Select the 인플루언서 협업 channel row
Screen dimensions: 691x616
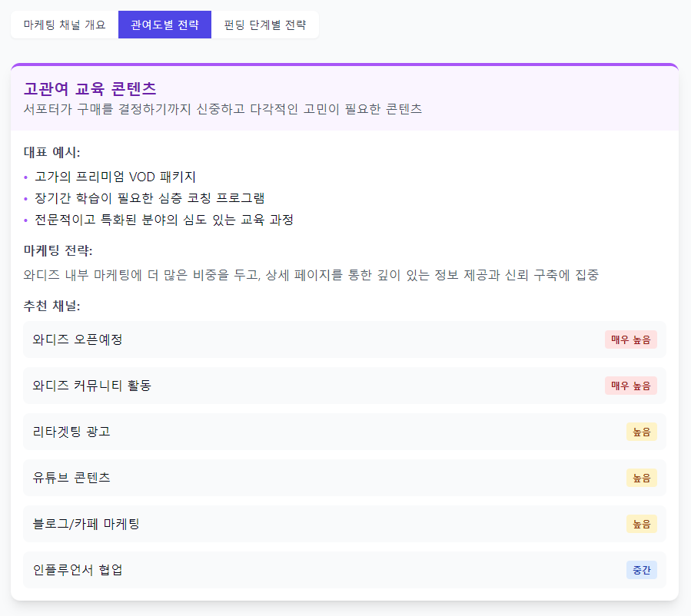(344, 570)
